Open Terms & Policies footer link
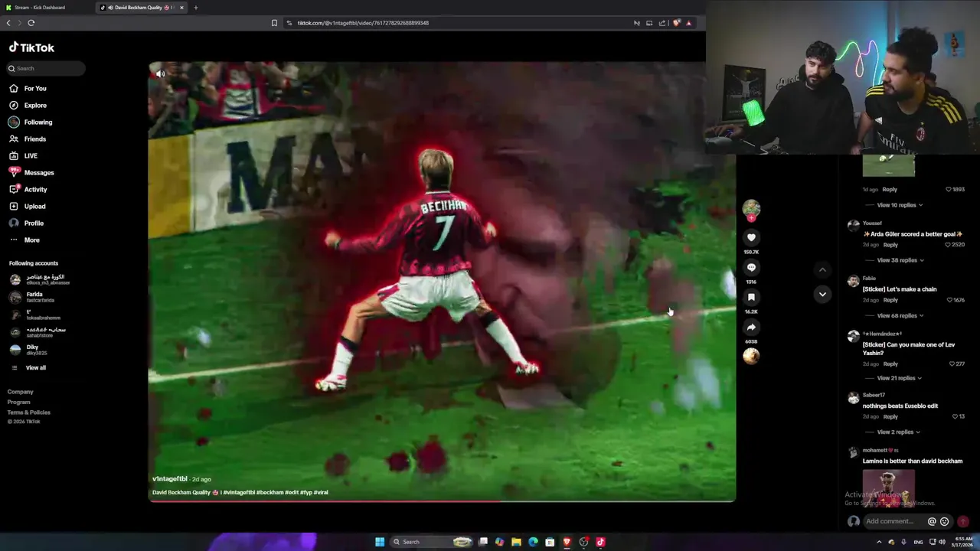Viewport: 980px width, 551px height. click(x=29, y=412)
